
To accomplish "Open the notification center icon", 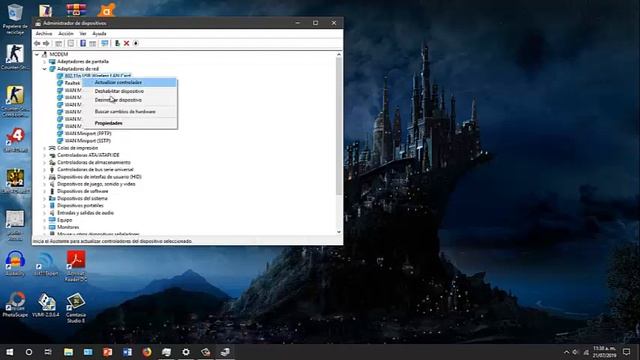I will click(627, 352).
